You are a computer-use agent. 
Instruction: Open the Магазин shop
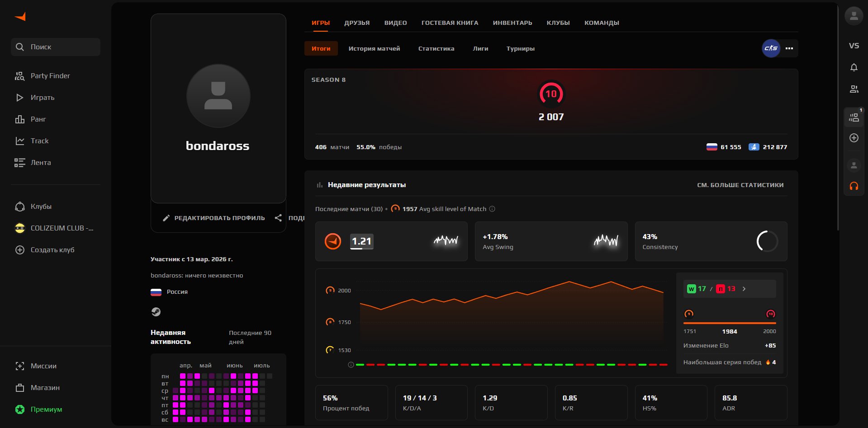click(x=45, y=387)
